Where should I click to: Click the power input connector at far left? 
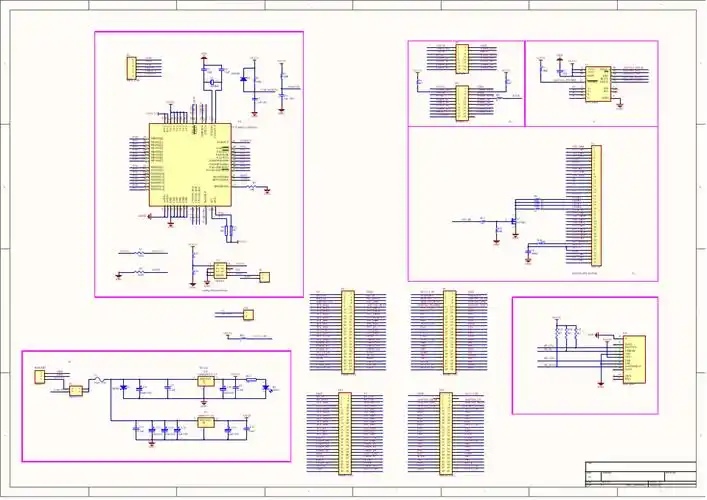click(39, 380)
